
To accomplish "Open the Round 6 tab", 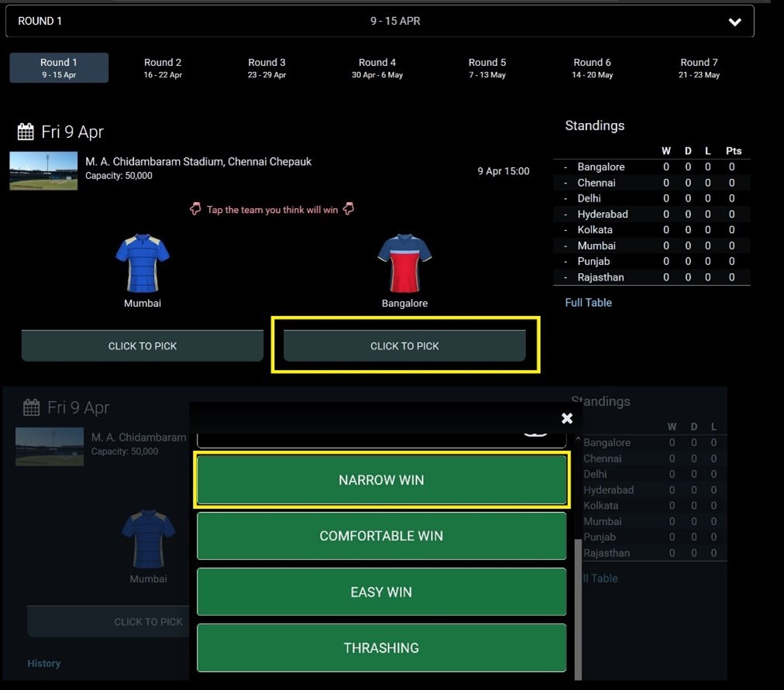I will (x=592, y=68).
